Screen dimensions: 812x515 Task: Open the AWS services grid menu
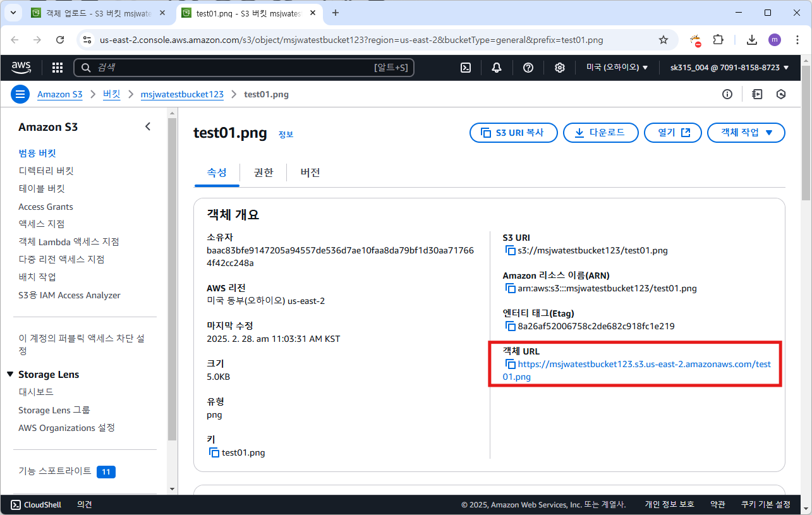58,68
